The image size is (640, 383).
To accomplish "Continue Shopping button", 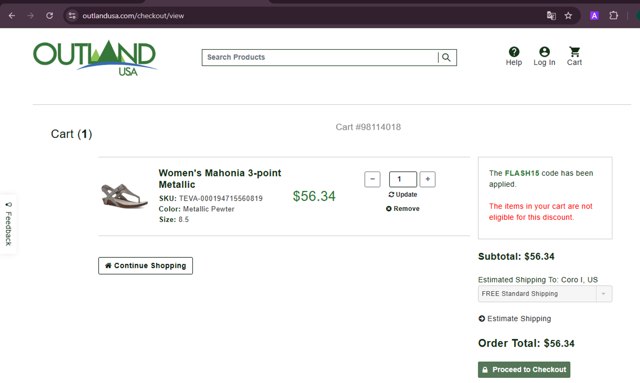I will [145, 266].
